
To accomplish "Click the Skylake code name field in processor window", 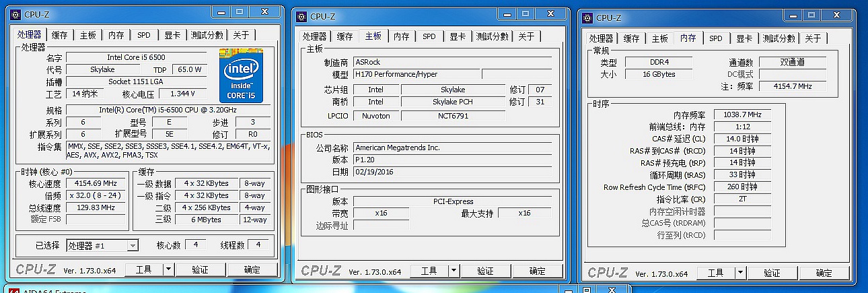I will click(102, 69).
